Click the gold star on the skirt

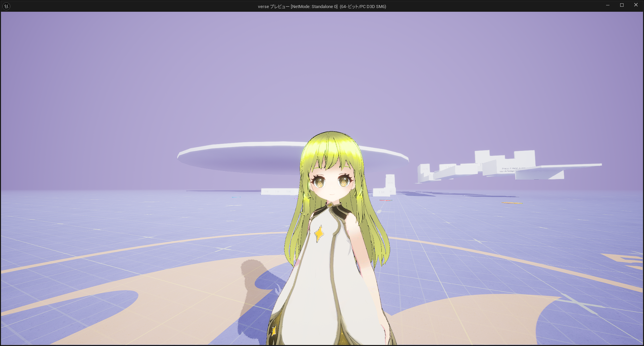pos(274,330)
